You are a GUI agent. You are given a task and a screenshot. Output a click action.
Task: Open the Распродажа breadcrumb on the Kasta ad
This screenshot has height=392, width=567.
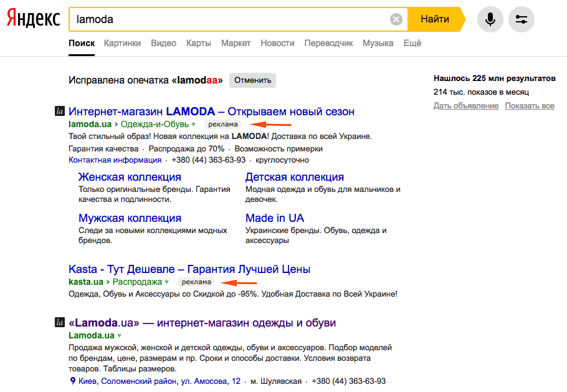tap(138, 282)
